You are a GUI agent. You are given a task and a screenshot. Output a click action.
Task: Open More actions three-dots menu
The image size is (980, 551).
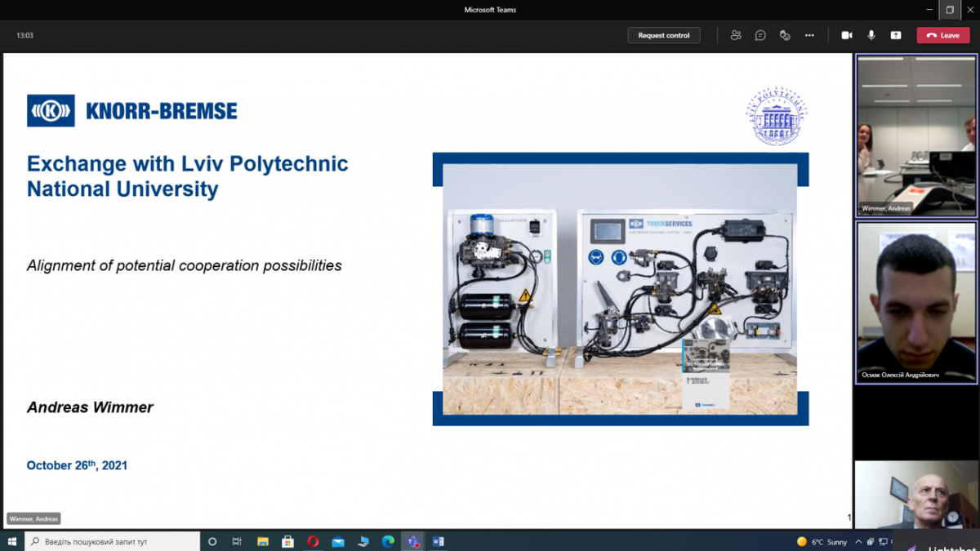click(809, 35)
